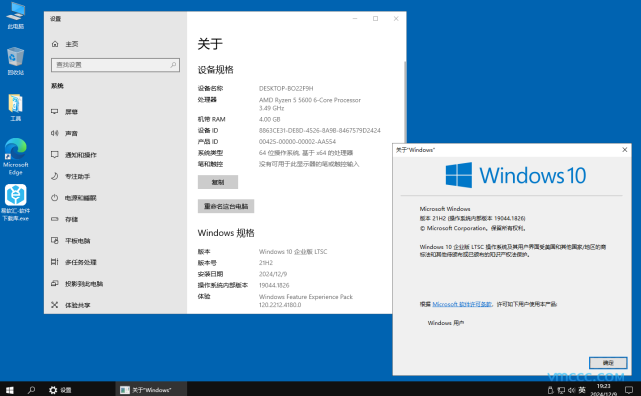Open the notification center icon
Screen dimensions: 641x396
tap(629, 390)
